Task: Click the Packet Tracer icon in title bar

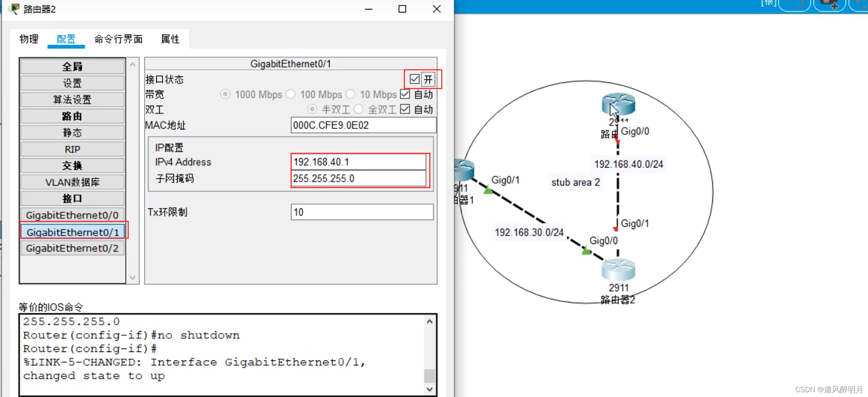Action: click(x=15, y=9)
